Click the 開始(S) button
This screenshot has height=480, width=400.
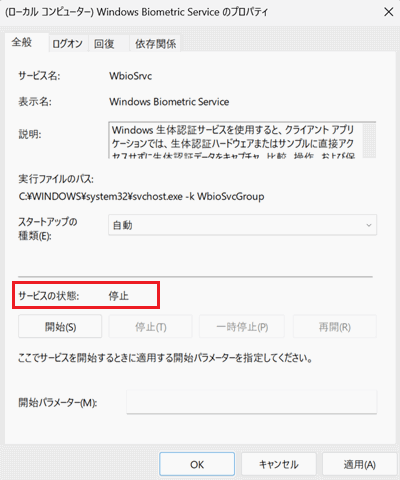tap(60, 327)
